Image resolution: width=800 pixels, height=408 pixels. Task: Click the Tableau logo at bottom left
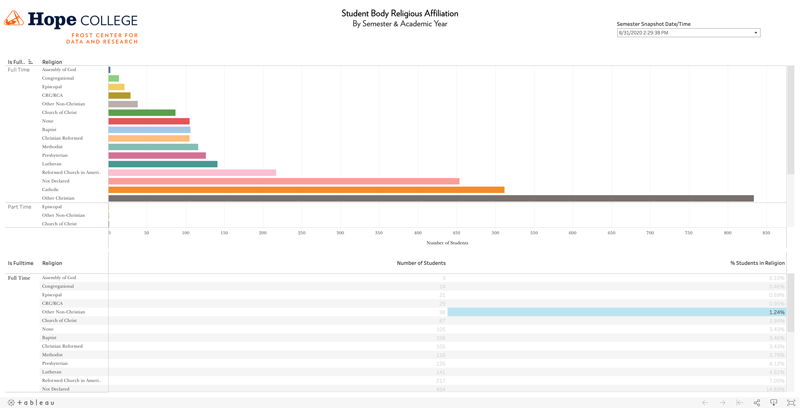pyautogui.click(x=31, y=402)
